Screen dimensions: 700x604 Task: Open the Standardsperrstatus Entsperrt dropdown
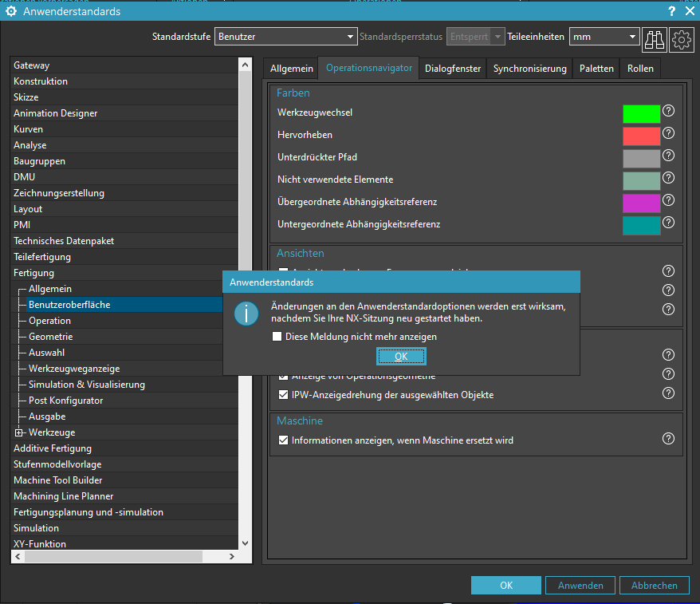click(476, 37)
